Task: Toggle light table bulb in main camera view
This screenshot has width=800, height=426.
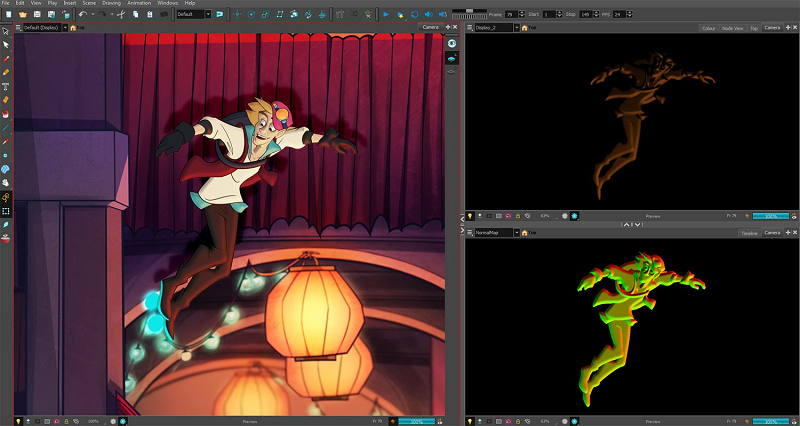Action: (20, 421)
